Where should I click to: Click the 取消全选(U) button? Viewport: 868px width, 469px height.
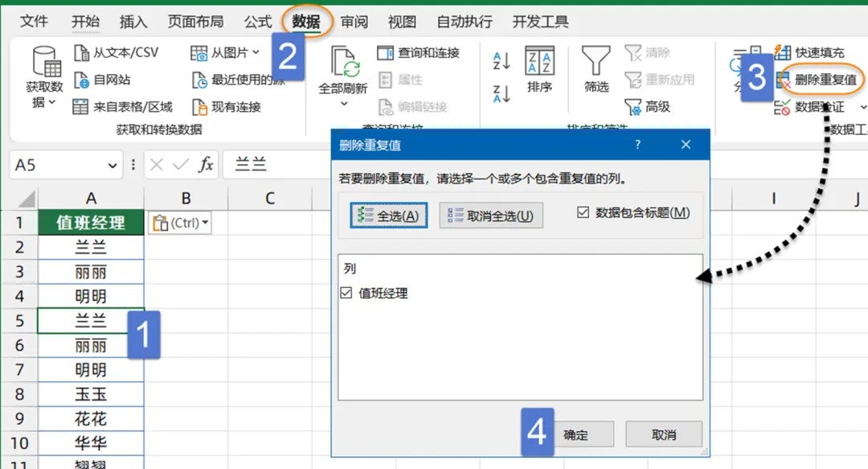[x=491, y=215]
